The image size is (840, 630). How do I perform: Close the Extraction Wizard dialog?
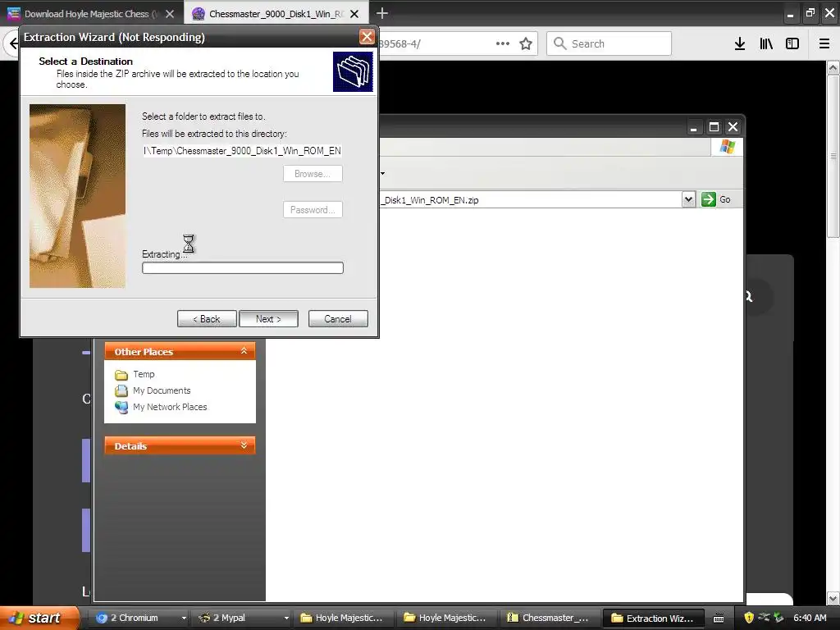click(367, 36)
